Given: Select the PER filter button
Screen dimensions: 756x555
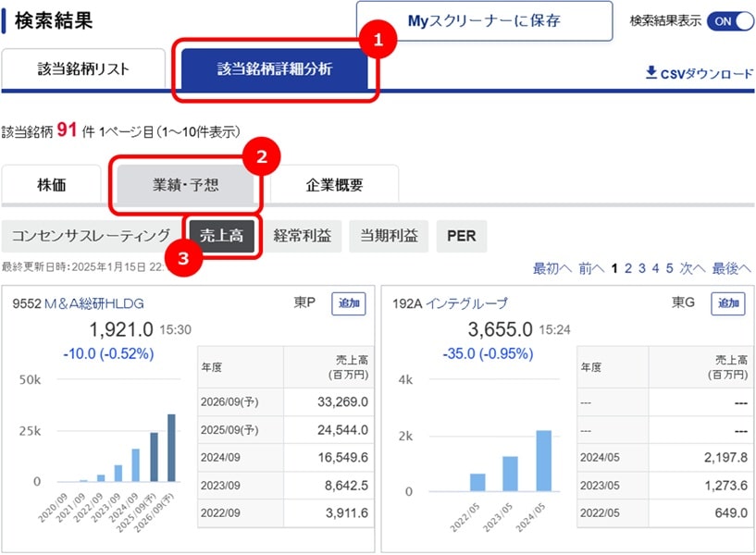Looking at the screenshot, I should pos(462,236).
